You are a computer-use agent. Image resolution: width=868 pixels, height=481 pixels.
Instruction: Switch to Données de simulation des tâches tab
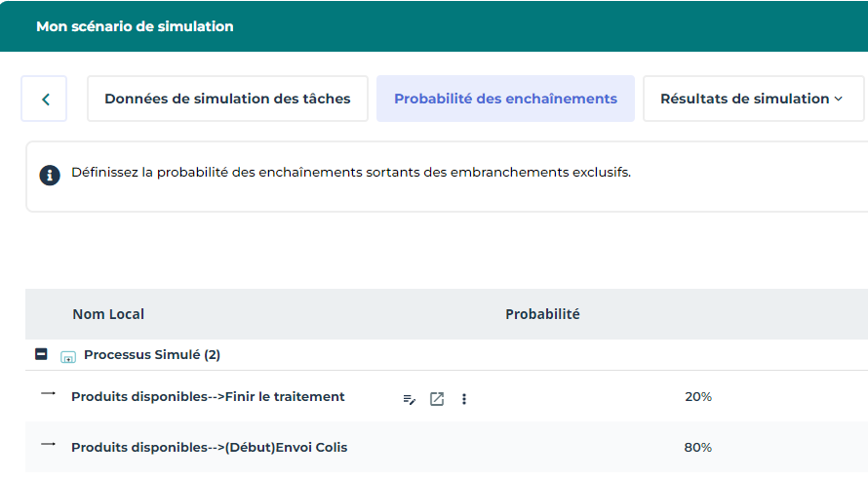tap(227, 99)
